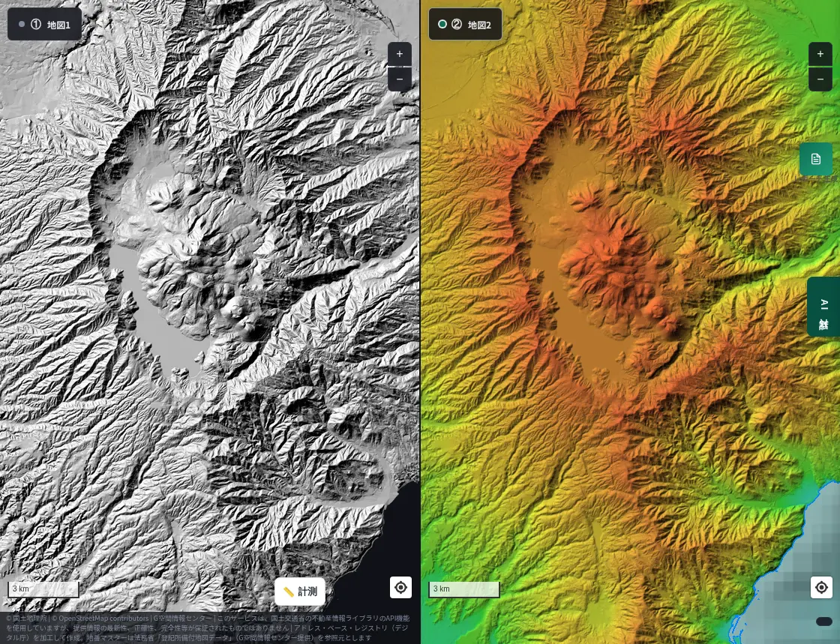Select the 地図1 map panel
The height and width of the screenshot is (644, 840).
(x=44, y=24)
